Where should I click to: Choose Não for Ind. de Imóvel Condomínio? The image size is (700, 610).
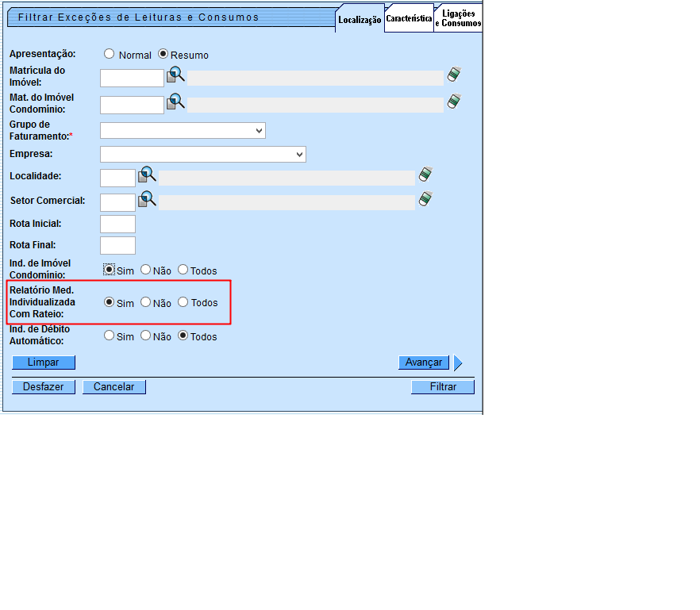(146, 270)
